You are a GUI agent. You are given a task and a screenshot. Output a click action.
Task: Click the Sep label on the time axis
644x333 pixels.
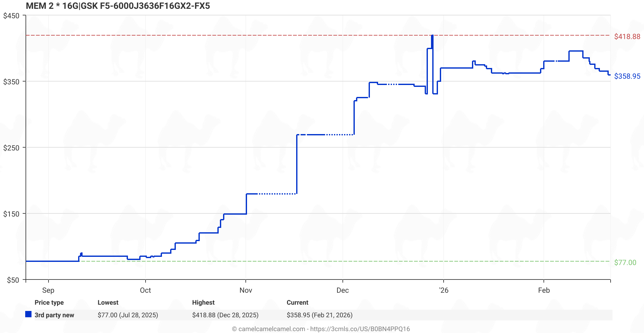pyautogui.click(x=48, y=290)
